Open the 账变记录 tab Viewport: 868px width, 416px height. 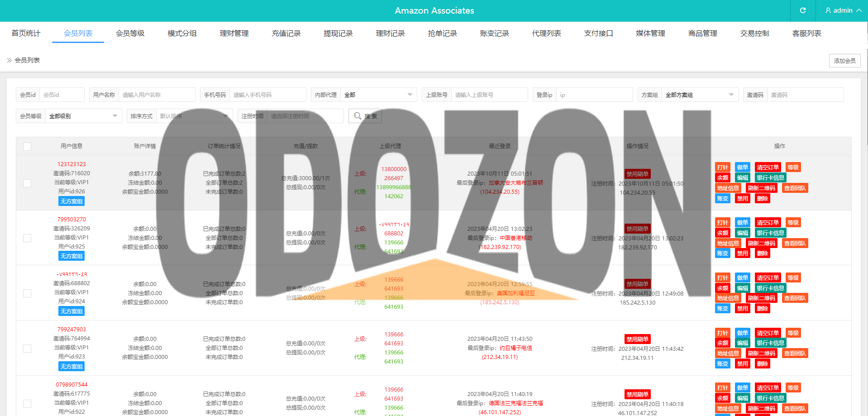point(494,33)
